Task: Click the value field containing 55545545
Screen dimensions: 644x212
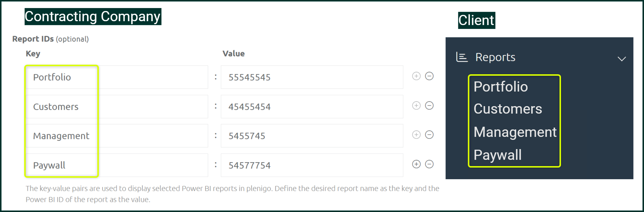Action: pyautogui.click(x=312, y=77)
